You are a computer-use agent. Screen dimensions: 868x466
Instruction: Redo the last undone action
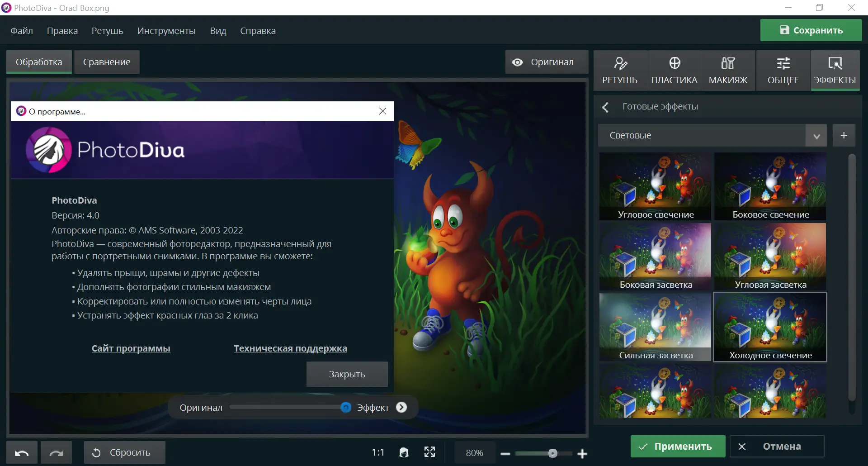click(x=56, y=452)
